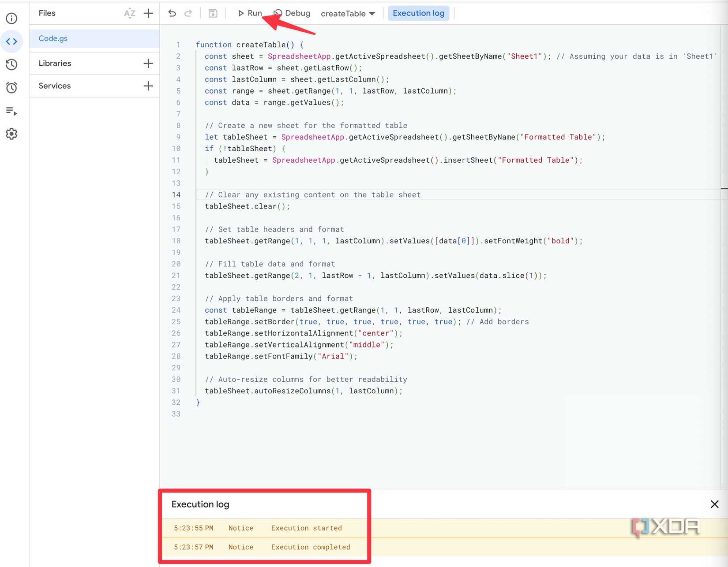
Task: Click the Undo icon in toolbar
Action: click(x=172, y=13)
